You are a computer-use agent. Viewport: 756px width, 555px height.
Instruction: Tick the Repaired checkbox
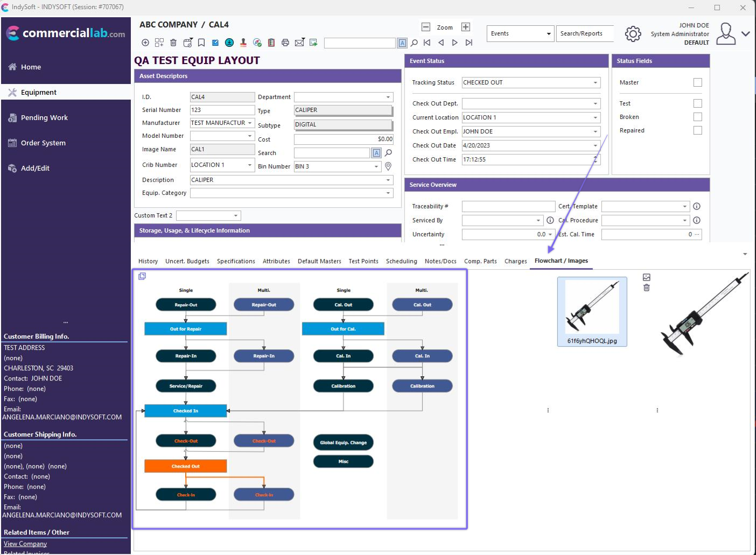697,130
